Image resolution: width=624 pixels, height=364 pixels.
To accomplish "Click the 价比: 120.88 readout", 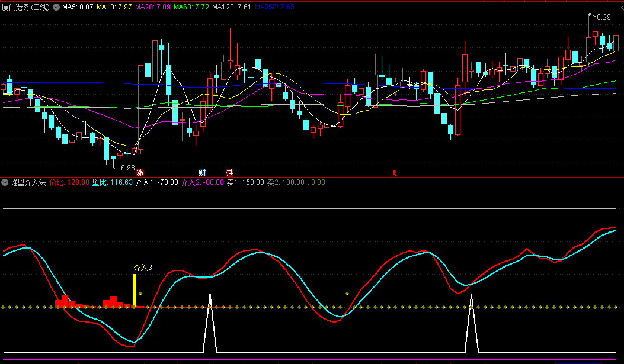I will tap(69, 182).
